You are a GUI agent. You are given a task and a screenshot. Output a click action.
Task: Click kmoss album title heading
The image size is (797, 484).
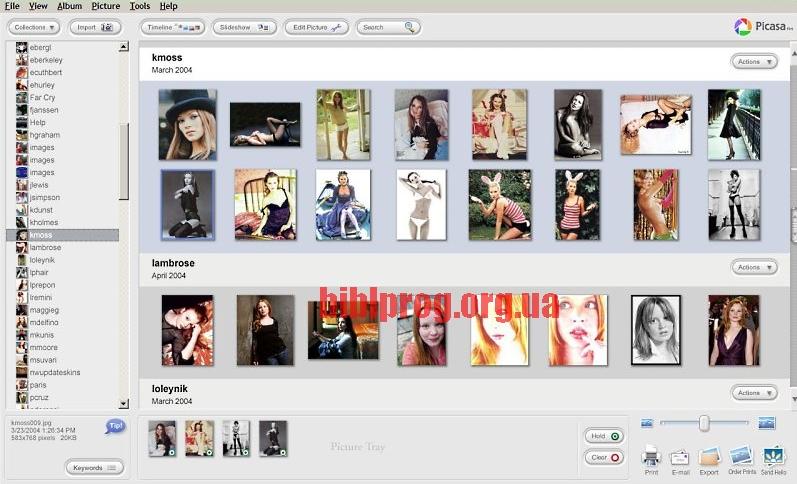coord(167,57)
